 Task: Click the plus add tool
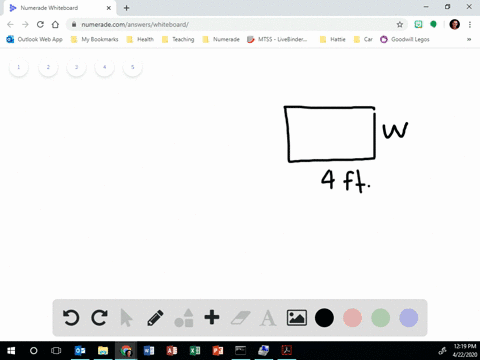tap(212, 317)
